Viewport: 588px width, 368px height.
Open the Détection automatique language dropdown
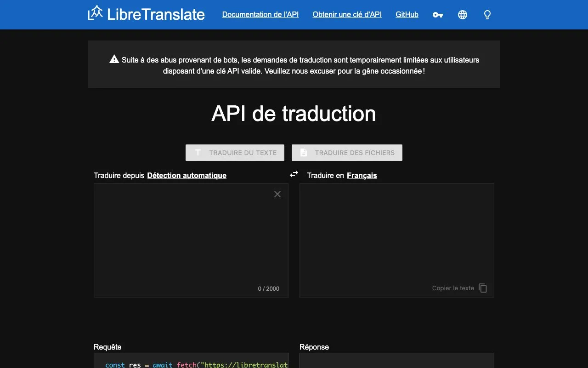click(x=187, y=175)
